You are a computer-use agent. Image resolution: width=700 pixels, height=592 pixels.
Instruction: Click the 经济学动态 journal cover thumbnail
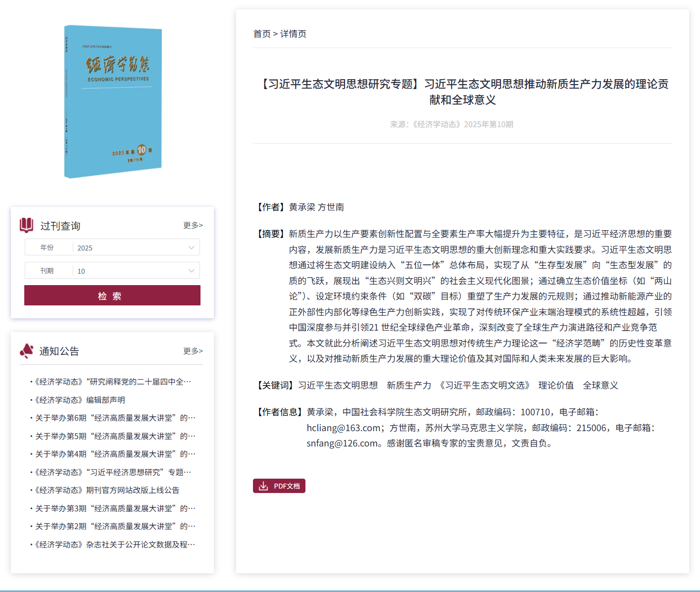coord(113,101)
